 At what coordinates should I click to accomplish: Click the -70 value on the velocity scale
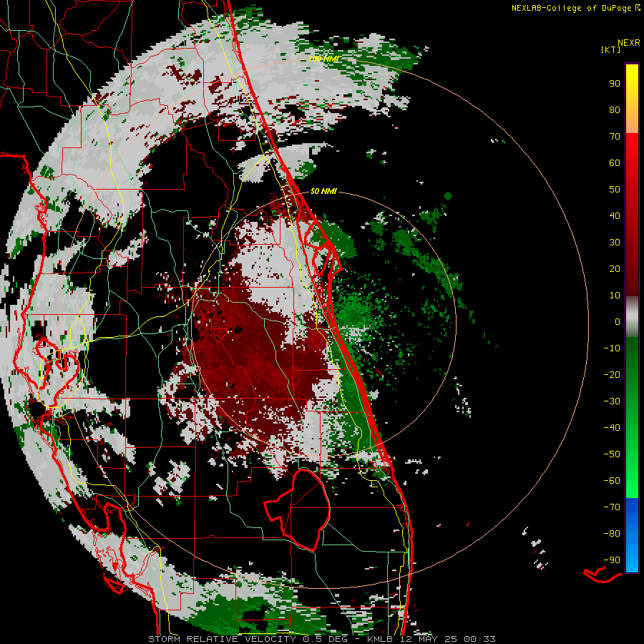pos(612,507)
